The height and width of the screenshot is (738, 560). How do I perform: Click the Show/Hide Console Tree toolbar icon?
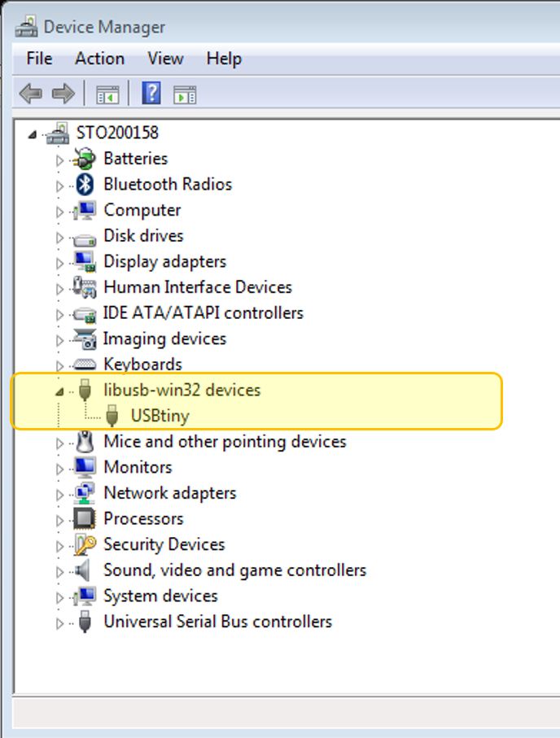coord(107,95)
